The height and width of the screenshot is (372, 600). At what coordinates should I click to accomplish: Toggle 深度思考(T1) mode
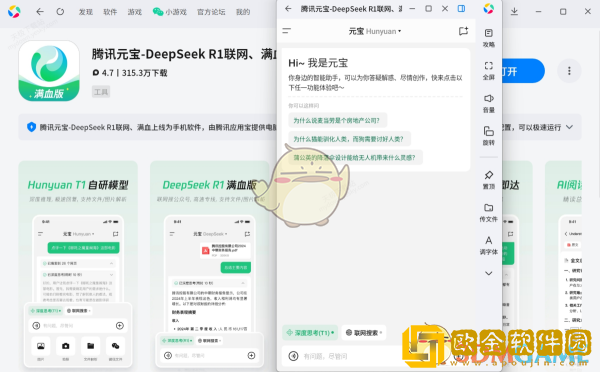point(310,333)
